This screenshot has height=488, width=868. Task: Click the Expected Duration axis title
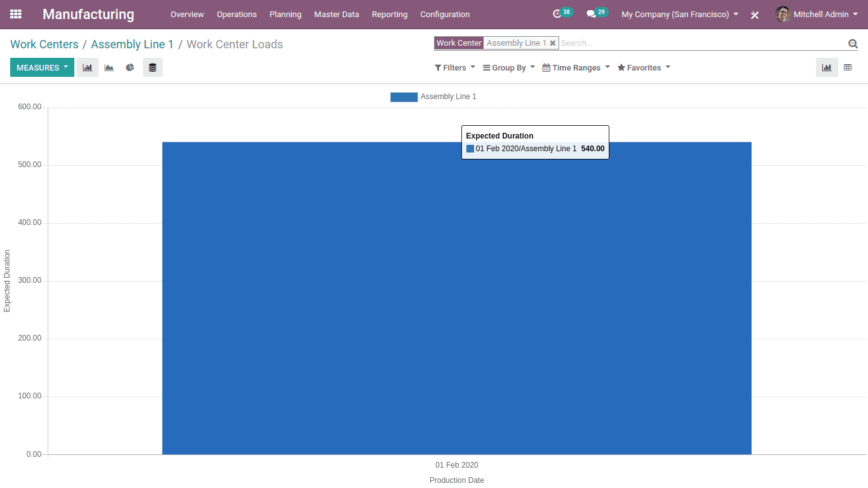7,281
